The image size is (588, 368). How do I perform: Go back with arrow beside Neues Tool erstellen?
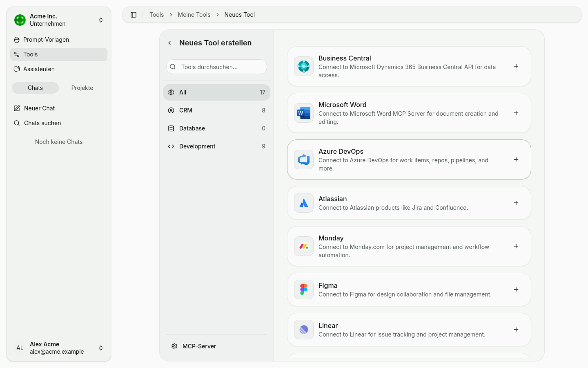[x=170, y=43]
